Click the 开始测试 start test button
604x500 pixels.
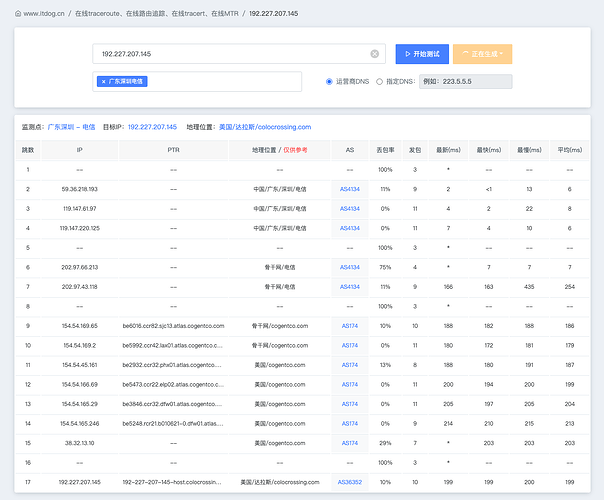point(422,54)
